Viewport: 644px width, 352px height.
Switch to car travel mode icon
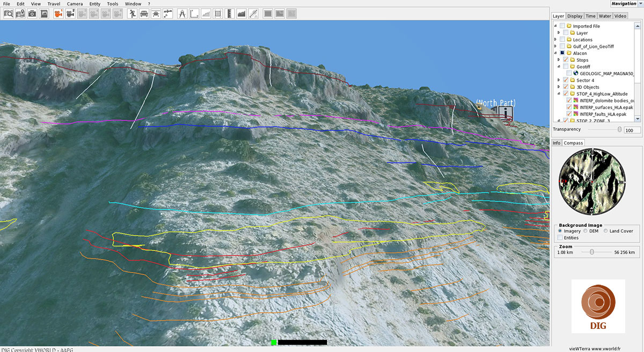coord(144,13)
